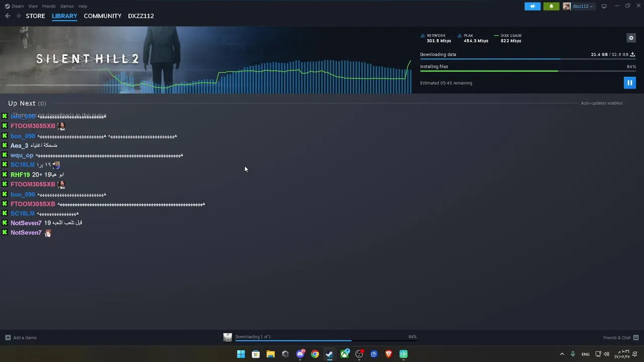Image resolution: width=644 pixels, height=362 pixels.
Task: Open Friends & Chat
Action: (621, 337)
